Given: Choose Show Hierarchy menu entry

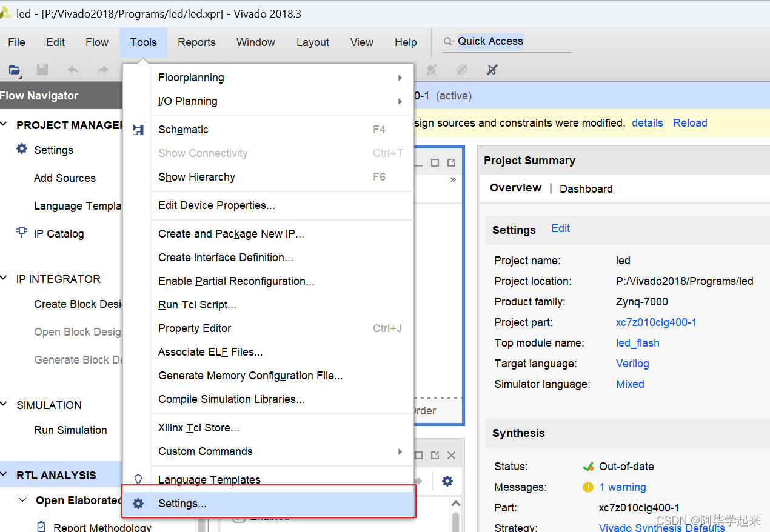Looking at the screenshot, I should [x=269, y=177].
